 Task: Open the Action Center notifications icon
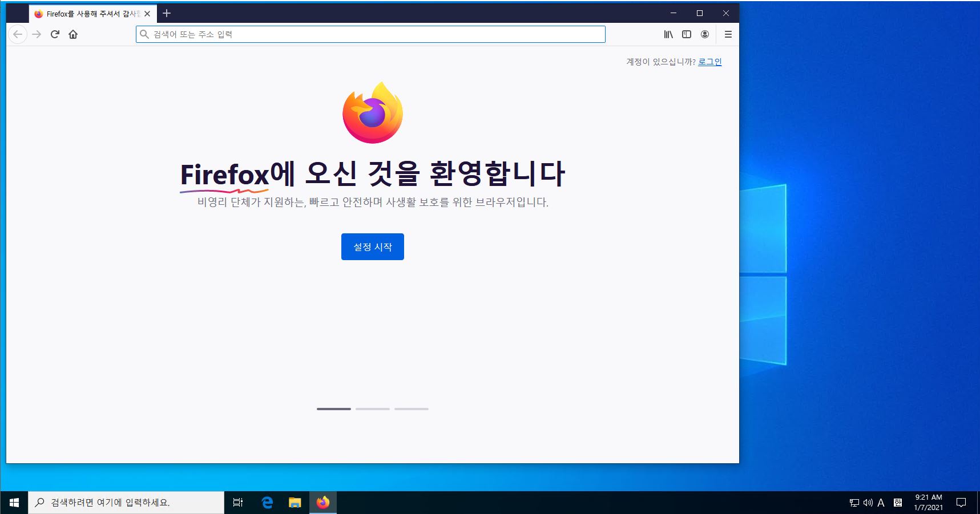click(961, 503)
